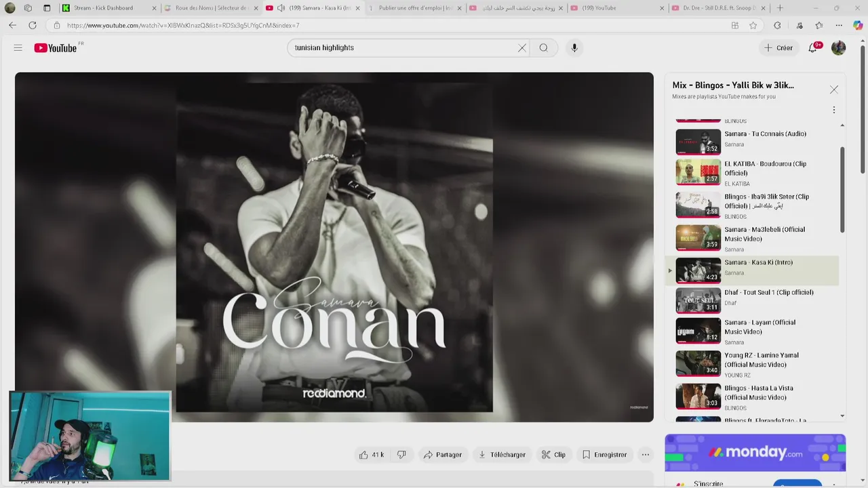This screenshot has height=488, width=868.
Task: Open the browser favorites list icon
Action: [x=819, y=25]
